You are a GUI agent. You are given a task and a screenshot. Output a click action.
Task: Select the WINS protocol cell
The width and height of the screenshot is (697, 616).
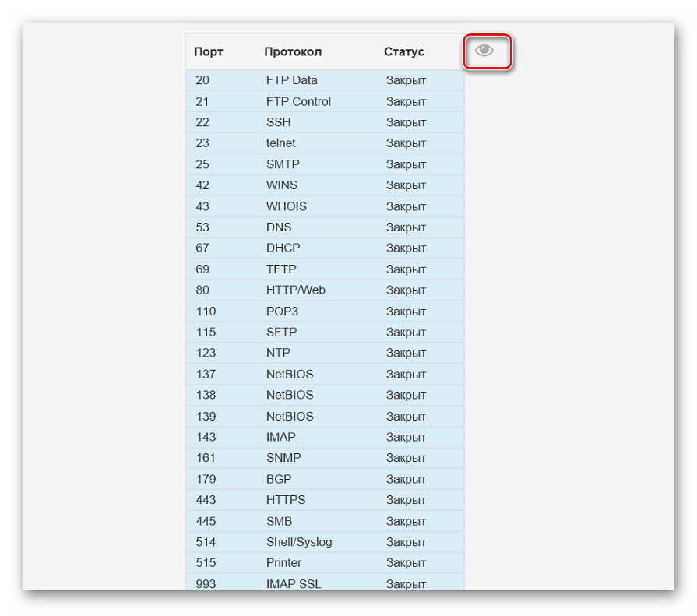(x=282, y=185)
